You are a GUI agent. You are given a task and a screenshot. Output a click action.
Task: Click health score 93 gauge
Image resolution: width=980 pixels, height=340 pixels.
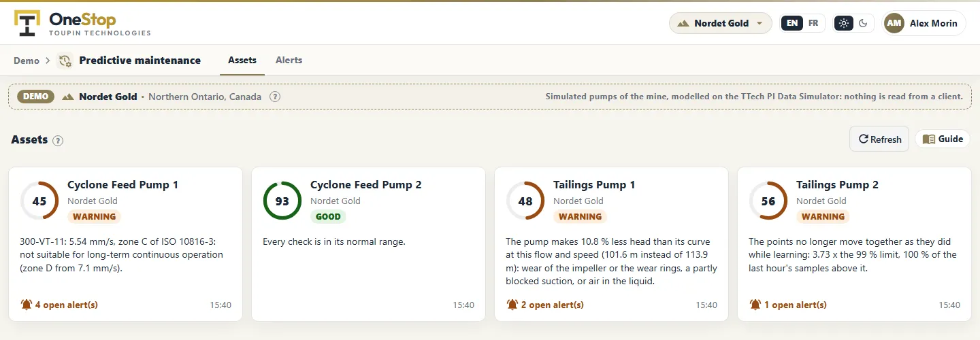click(x=282, y=201)
